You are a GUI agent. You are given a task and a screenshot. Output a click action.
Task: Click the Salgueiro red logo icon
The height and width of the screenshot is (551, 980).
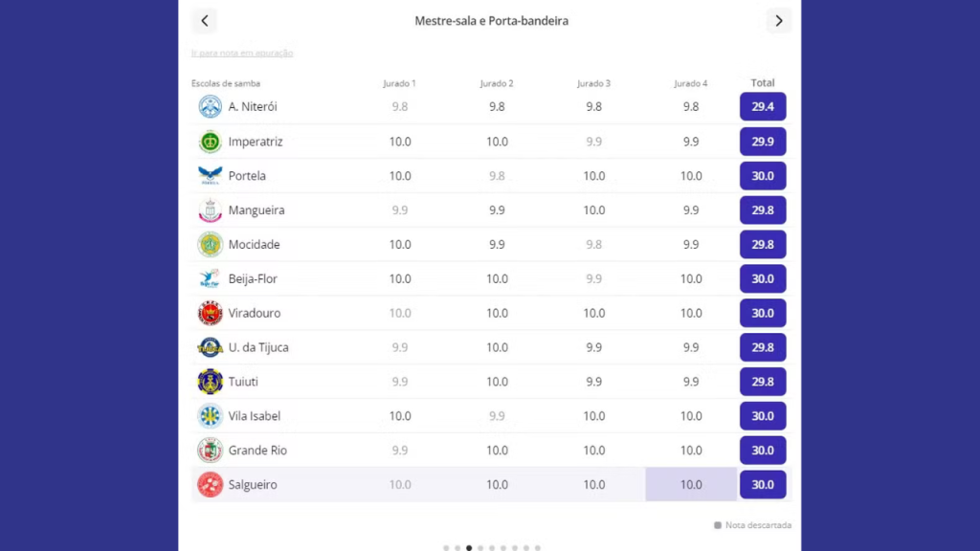pyautogui.click(x=210, y=485)
